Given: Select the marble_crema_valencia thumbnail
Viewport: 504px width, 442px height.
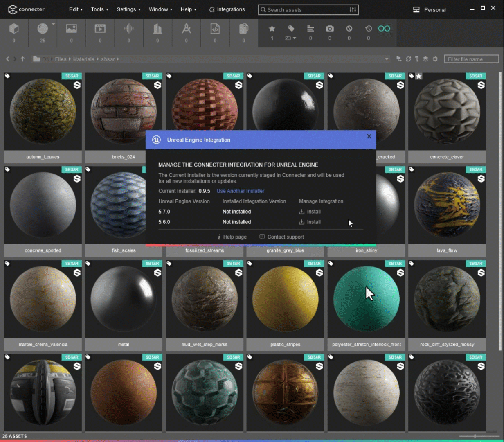Looking at the screenshot, I should tap(43, 299).
